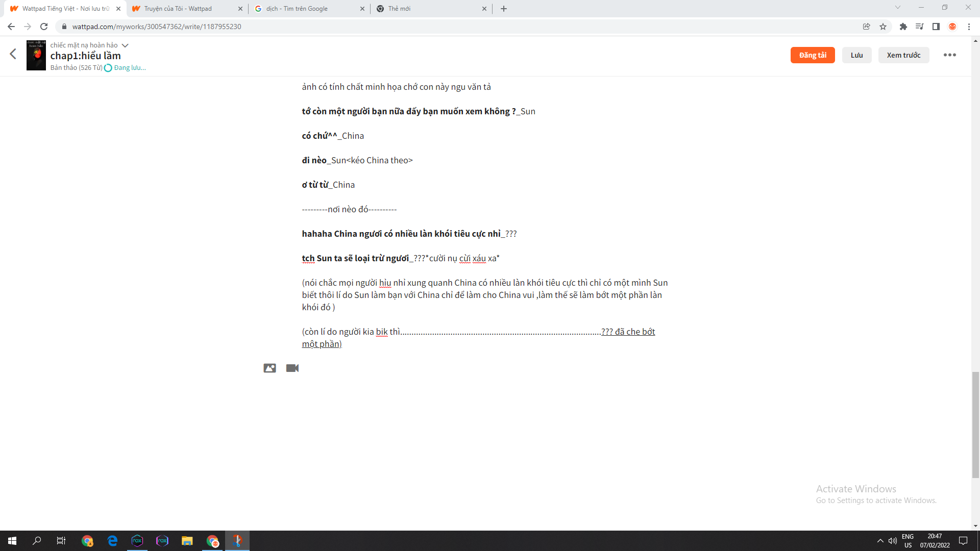The height and width of the screenshot is (551, 980).
Task: Toggle the browser side panel icon
Action: coord(936,27)
